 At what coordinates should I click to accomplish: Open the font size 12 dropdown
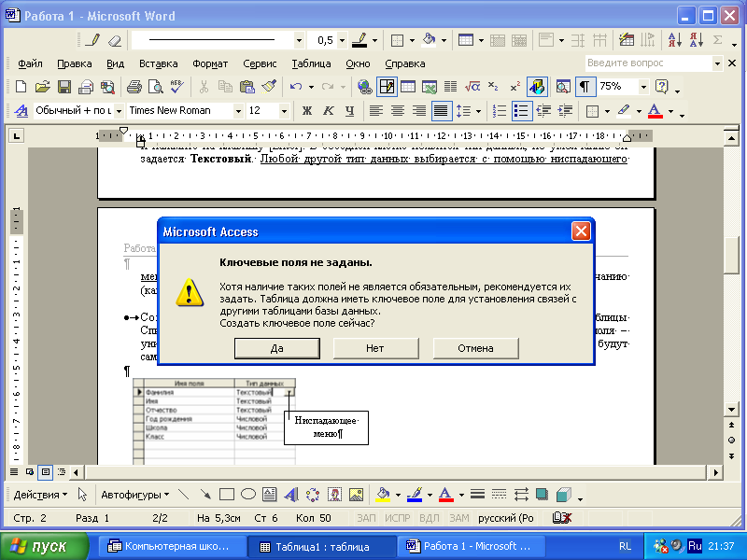284,111
